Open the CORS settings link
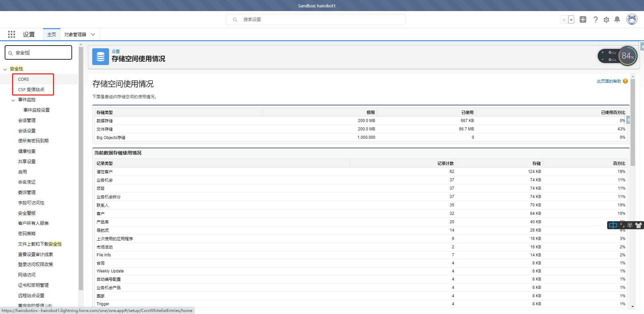Viewport: 644px width, 314px height. pyautogui.click(x=23, y=79)
